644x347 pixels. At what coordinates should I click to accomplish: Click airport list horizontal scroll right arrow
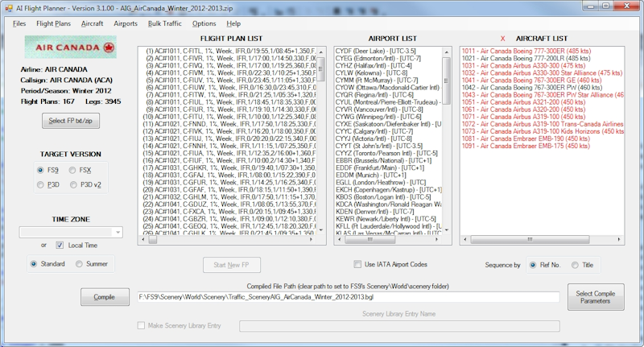[436, 239]
